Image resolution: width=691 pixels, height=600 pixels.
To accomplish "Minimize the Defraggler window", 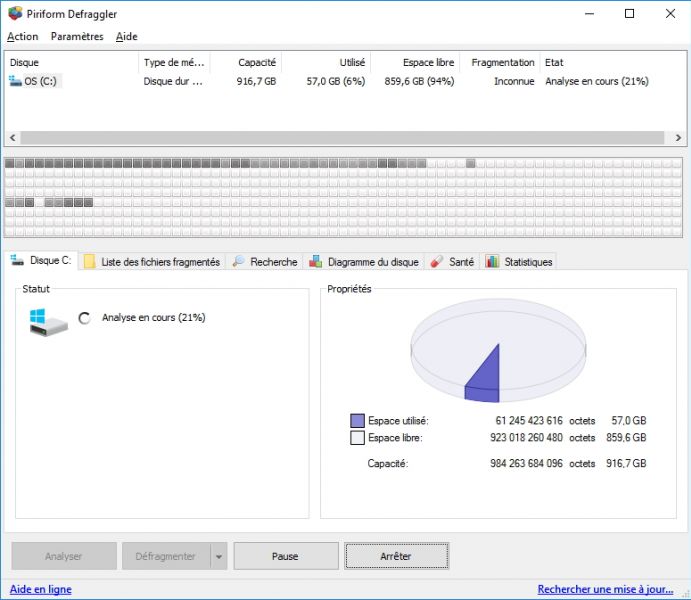I will 589,14.
